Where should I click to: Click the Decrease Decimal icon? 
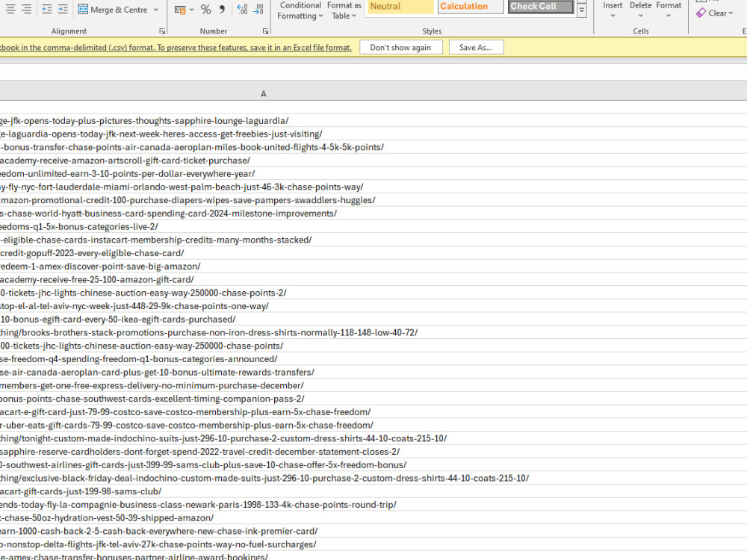pyautogui.click(x=258, y=9)
